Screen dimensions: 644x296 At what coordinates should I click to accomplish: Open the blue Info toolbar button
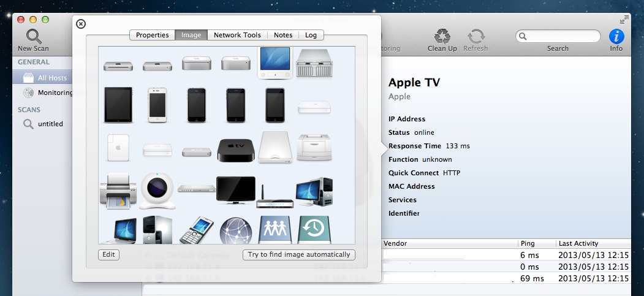point(616,37)
